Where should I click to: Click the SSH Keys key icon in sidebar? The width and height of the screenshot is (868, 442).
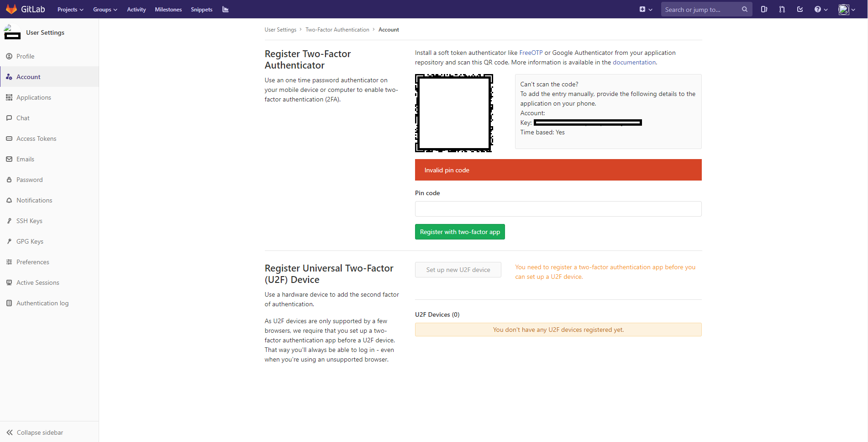[9, 221]
